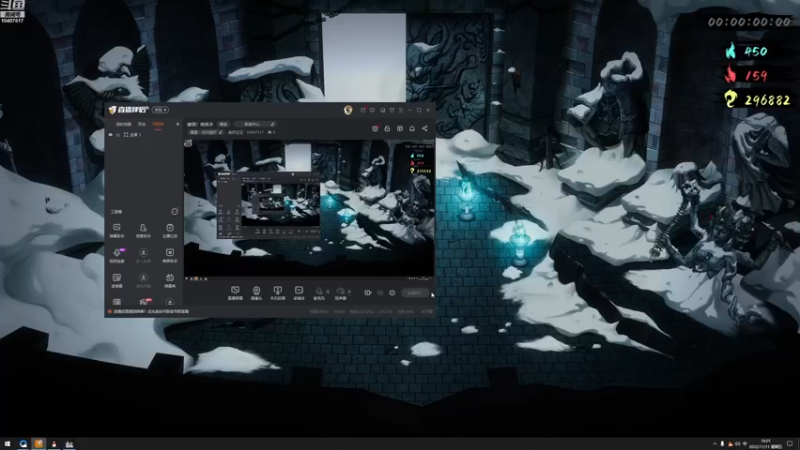The width and height of the screenshot is (800, 450).
Task: Click the speaker icon in bottom toolbar
Action: (x=340, y=291)
